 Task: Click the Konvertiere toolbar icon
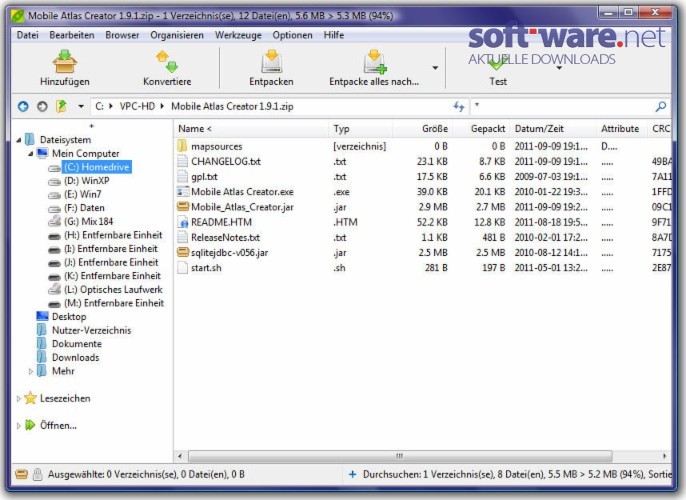[x=167, y=61]
